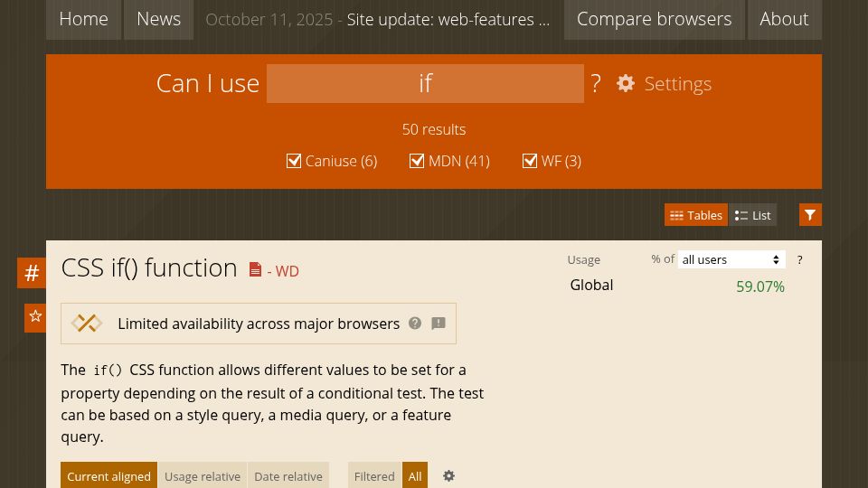Screen dimensions: 868x488
Task: Switch to Usage relative view
Action: pyautogui.click(x=203, y=476)
